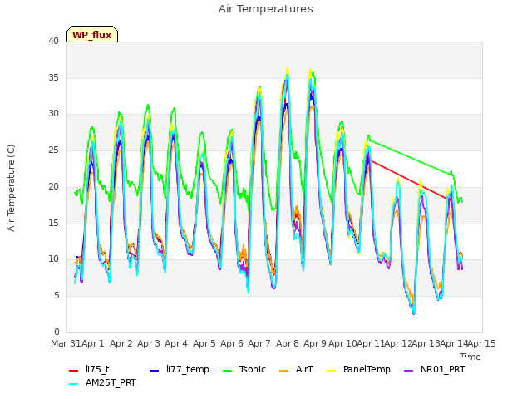This screenshot has width=532, height=399.
Task: Click the red straight gap-interpolation line
Action: (x=409, y=180)
